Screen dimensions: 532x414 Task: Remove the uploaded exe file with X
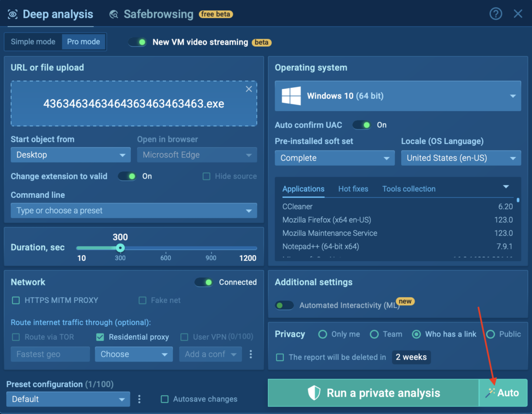click(x=249, y=89)
